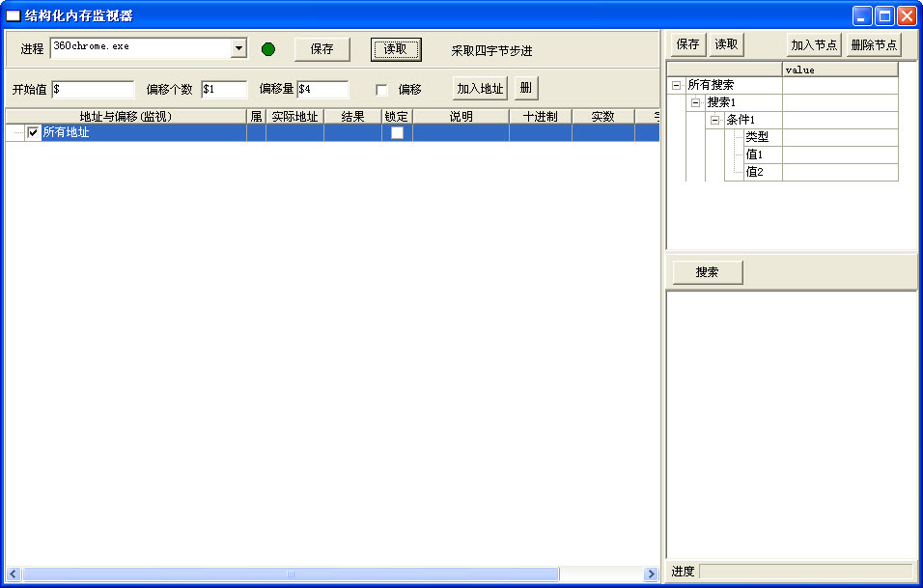The width and height of the screenshot is (923, 588).
Task: Collapse the 条件1 tree node
Action: point(714,121)
